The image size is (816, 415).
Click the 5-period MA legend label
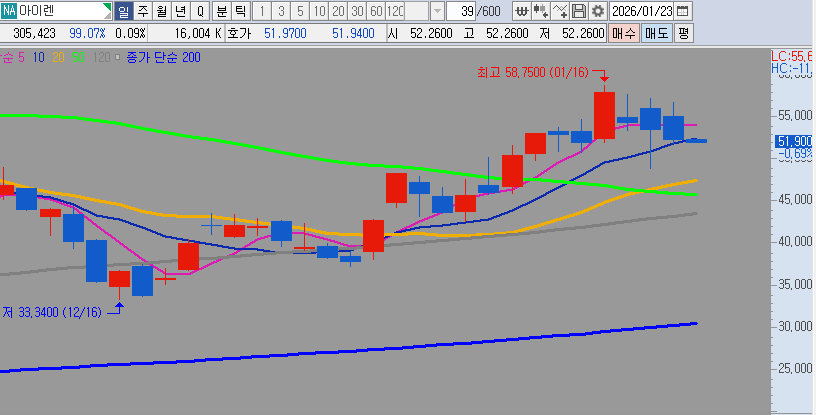click(21, 57)
